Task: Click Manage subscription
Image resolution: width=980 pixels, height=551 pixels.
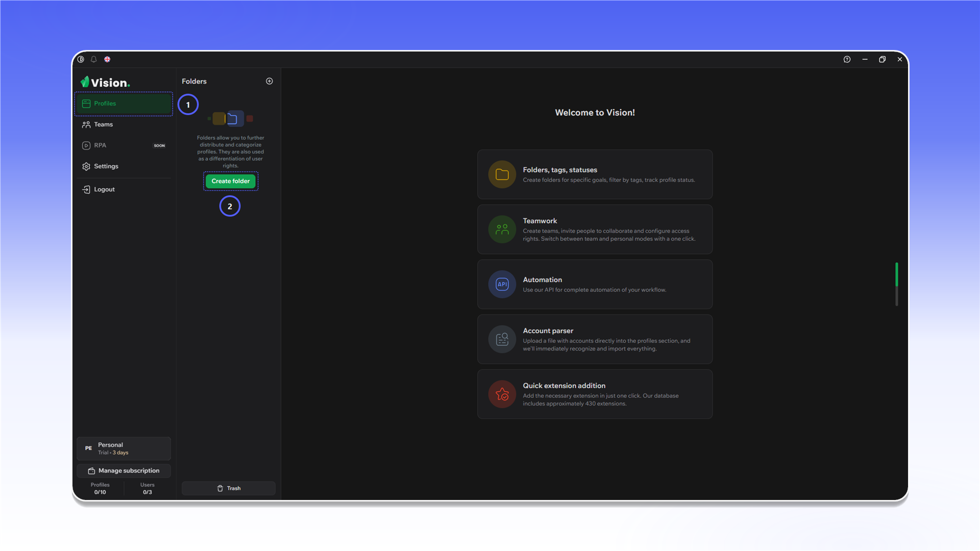Action: pos(124,470)
